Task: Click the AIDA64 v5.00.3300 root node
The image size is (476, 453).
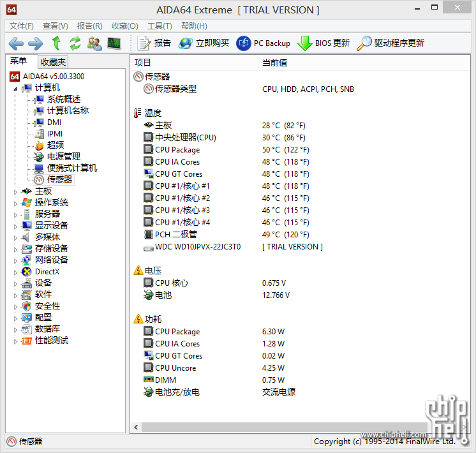Action: coord(47,77)
